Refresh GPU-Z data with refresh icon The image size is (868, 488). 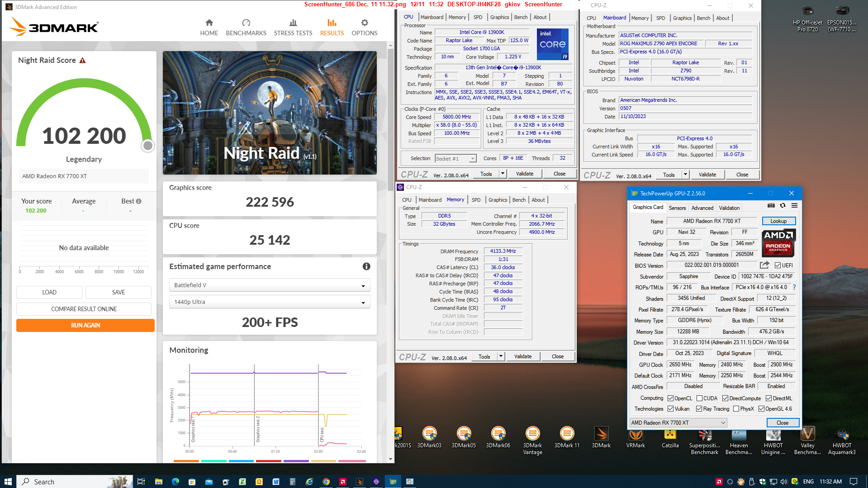(783, 205)
